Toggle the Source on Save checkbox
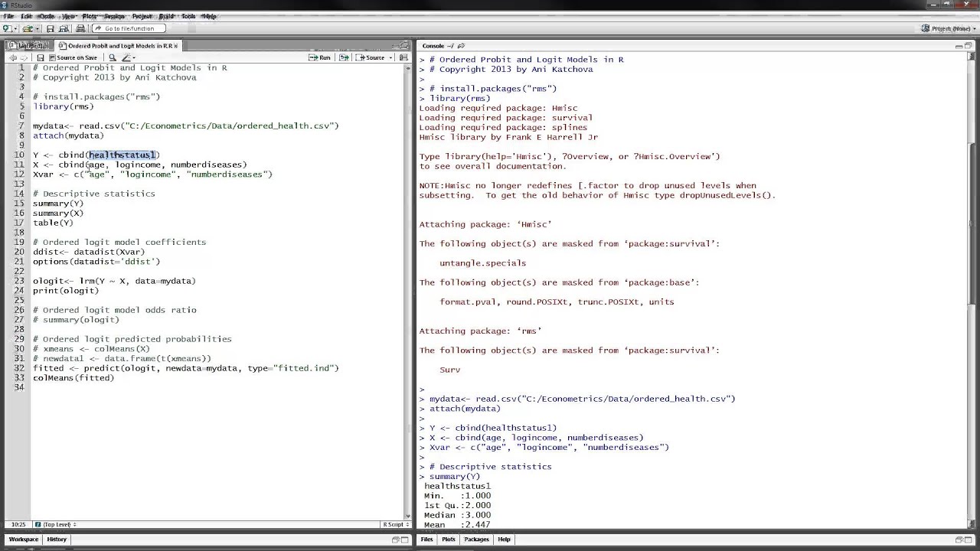 tap(52, 58)
